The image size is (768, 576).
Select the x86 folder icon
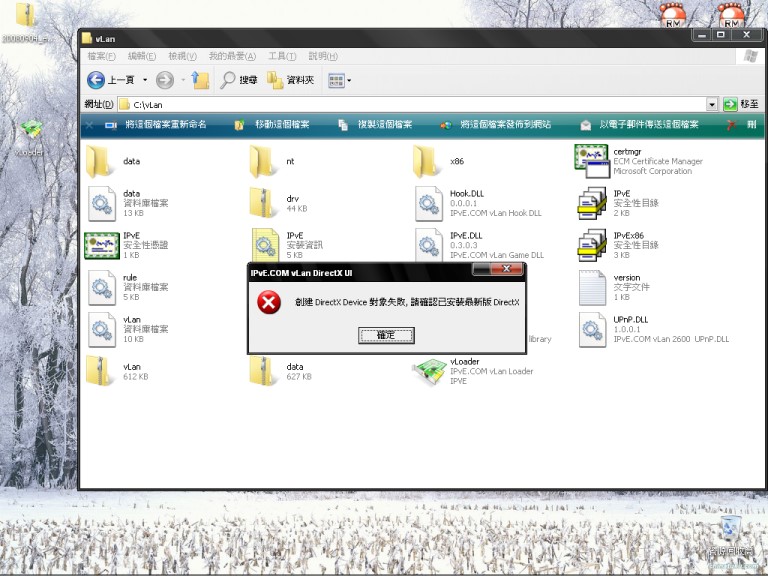[x=427, y=160]
